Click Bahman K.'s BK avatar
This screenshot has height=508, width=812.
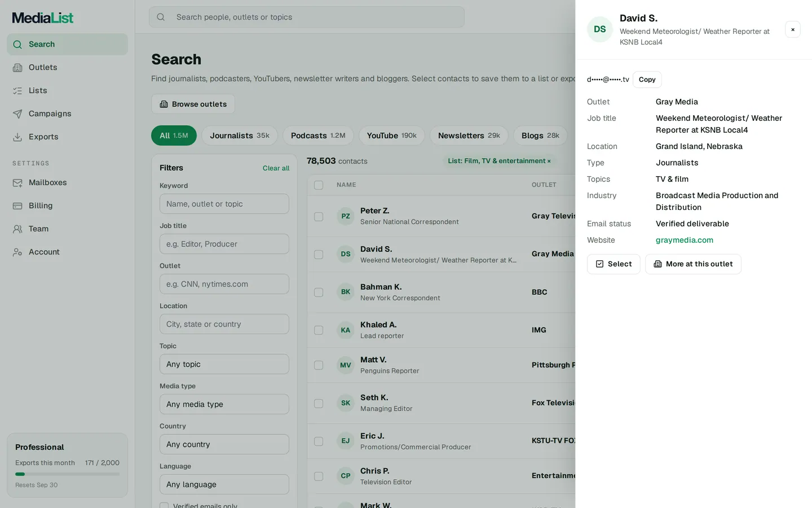point(346,292)
